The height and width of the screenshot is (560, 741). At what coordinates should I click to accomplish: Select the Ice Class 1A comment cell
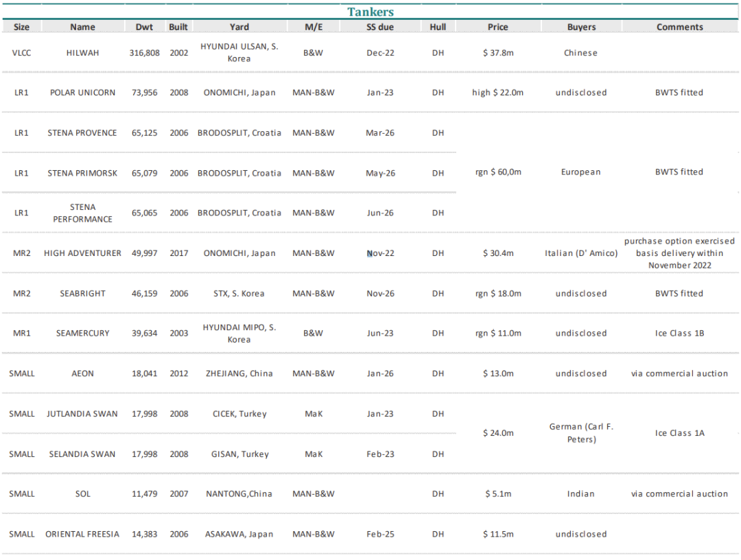point(679,433)
